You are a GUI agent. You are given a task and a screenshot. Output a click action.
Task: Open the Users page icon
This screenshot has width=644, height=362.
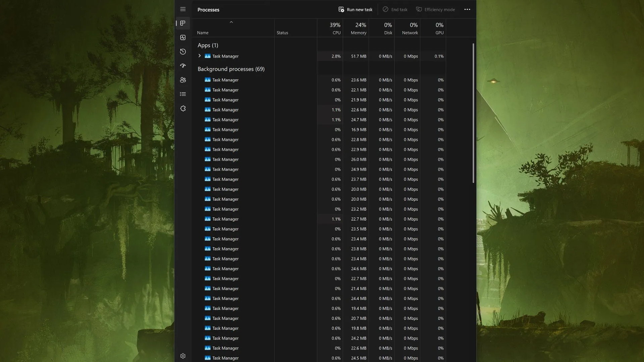[x=183, y=80]
